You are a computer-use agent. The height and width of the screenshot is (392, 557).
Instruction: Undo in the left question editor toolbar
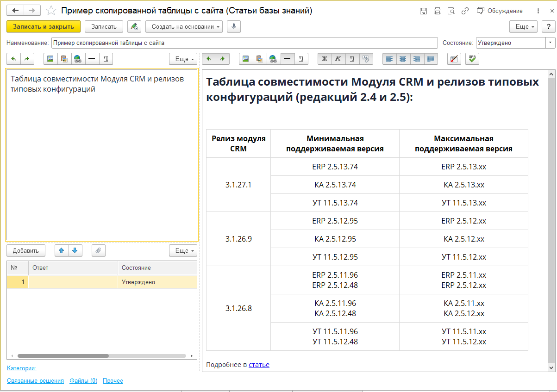[x=13, y=59]
